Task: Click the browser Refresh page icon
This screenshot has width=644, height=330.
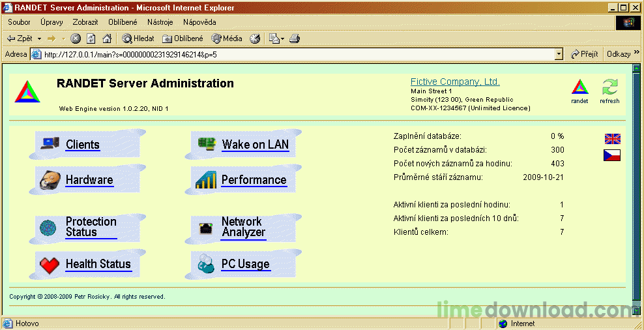Action: 91,38
